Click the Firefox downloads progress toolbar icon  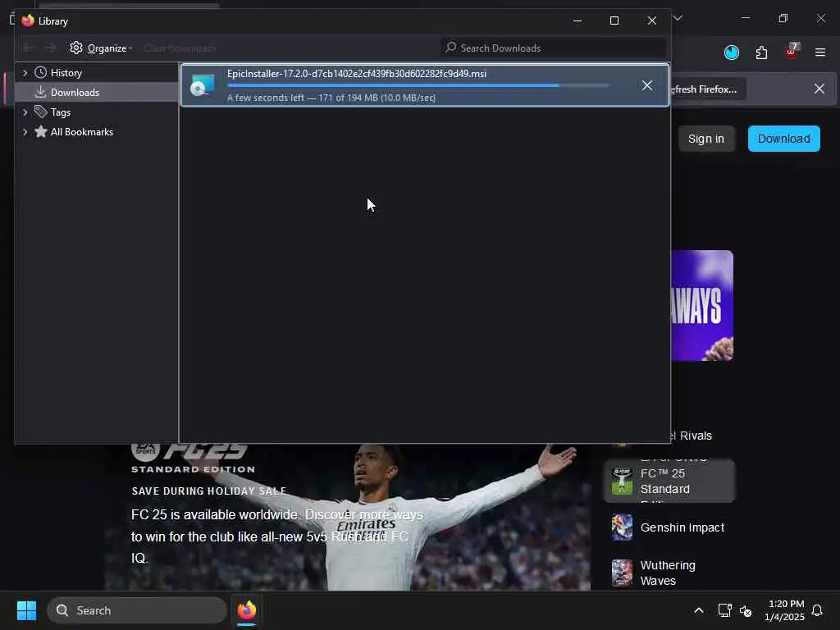731,52
